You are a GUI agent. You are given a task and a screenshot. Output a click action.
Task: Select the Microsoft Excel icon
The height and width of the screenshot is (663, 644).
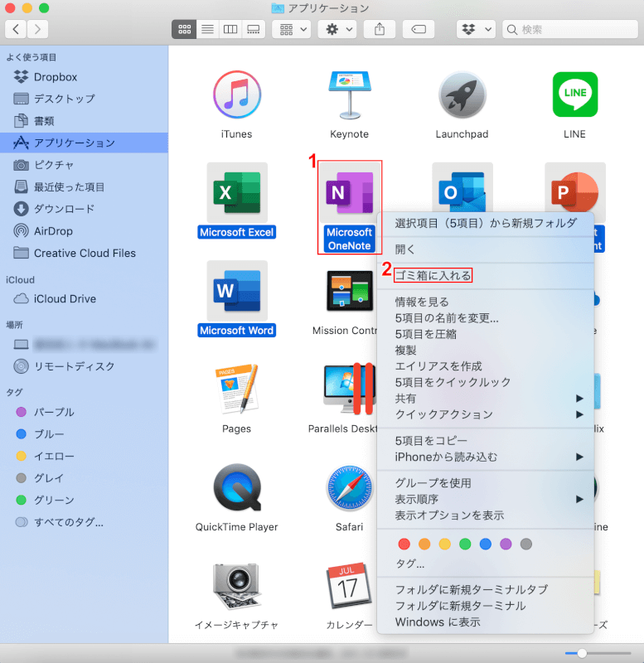[237, 192]
